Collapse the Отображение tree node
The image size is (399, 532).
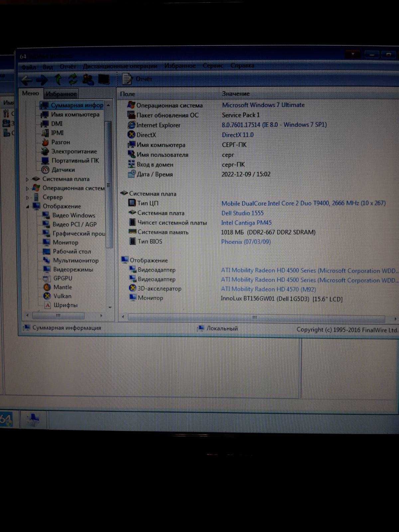28,206
